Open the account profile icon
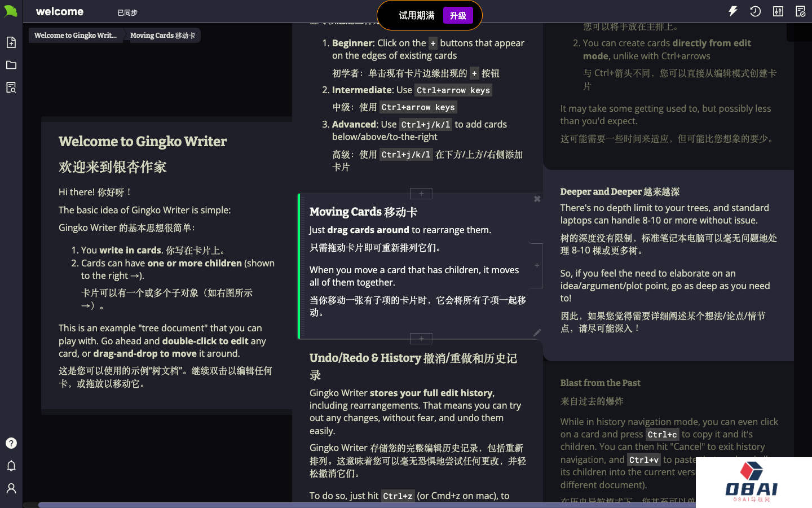The height and width of the screenshot is (508, 812). pyautogui.click(x=11, y=488)
